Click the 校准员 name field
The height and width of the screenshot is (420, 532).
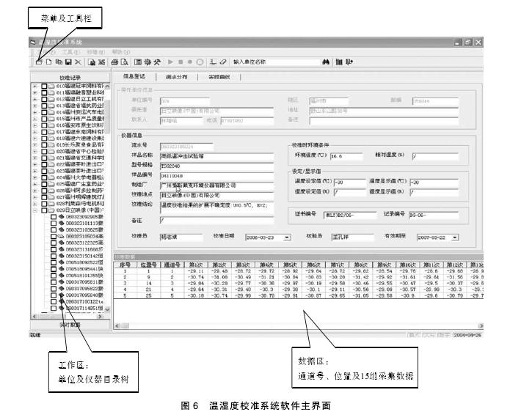(x=181, y=237)
